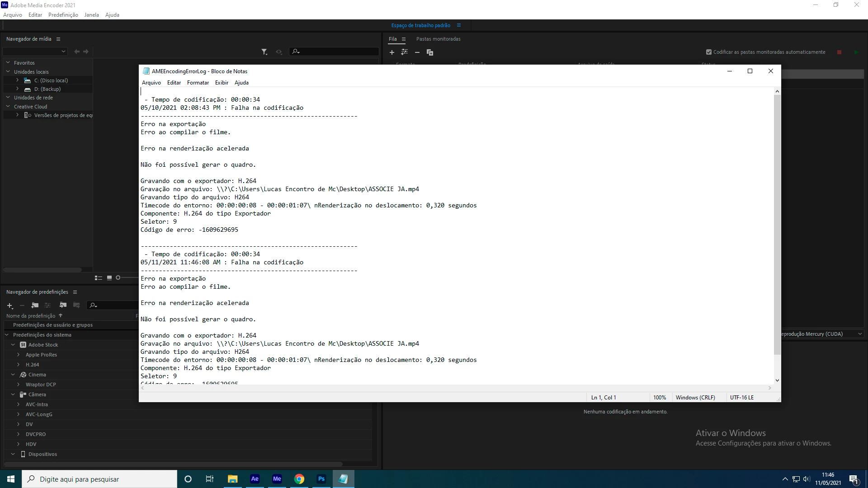Open the Mercury (CUDA) renderer dropdown
The height and width of the screenshot is (488, 868).
(859, 334)
